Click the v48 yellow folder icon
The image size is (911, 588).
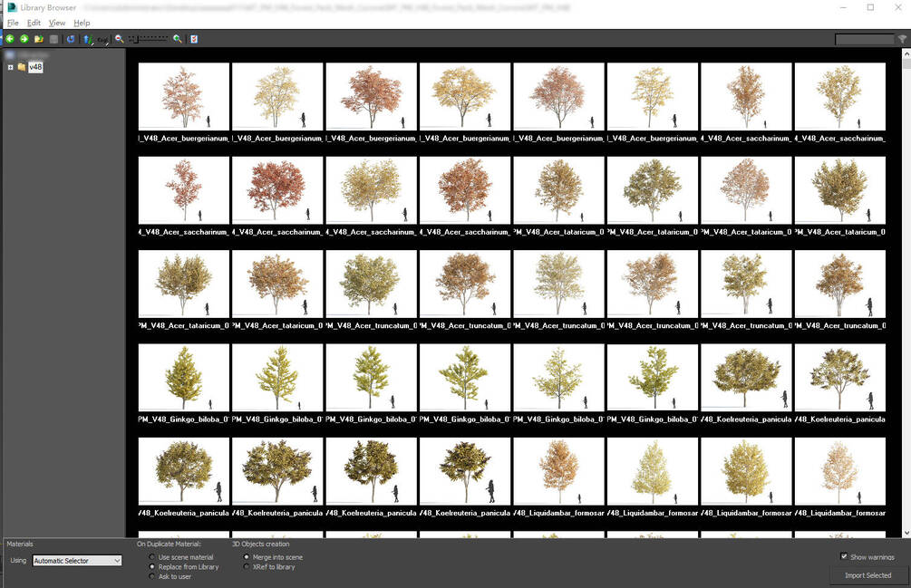coord(22,67)
